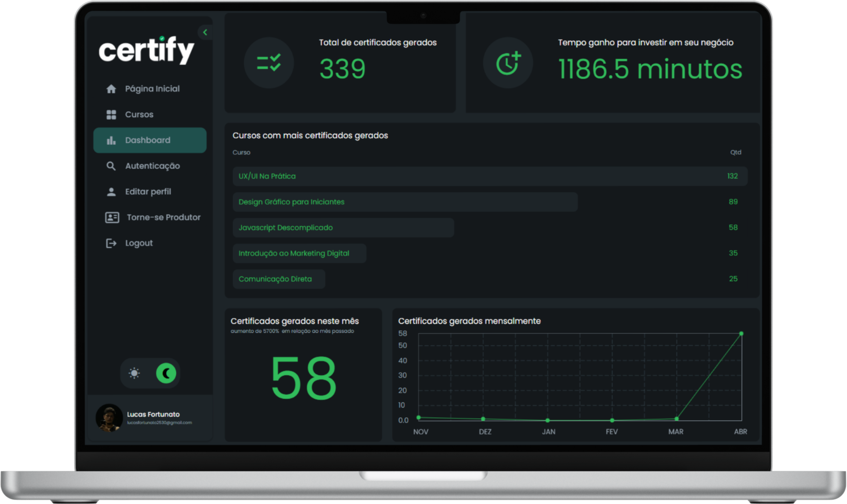Enable dark mode with the moon button
Image resolution: width=847 pixels, height=504 pixels.
pyautogui.click(x=166, y=373)
